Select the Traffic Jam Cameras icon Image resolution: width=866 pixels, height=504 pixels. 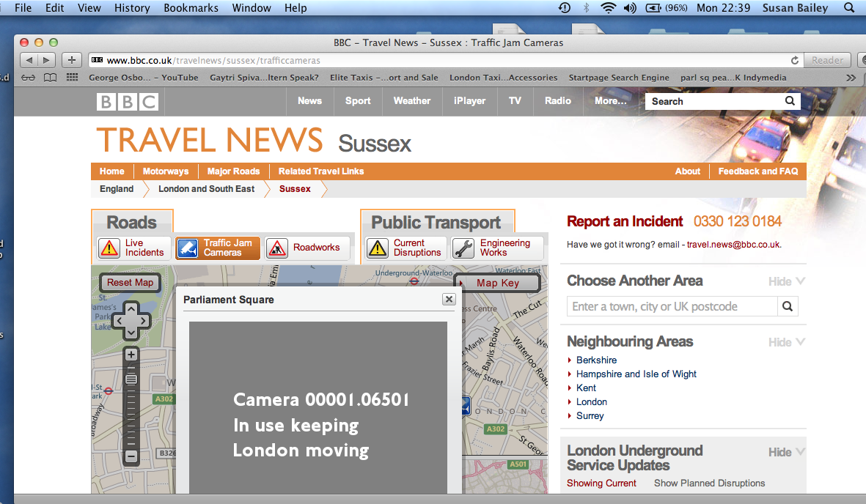pyautogui.click(x=188, y=248)
